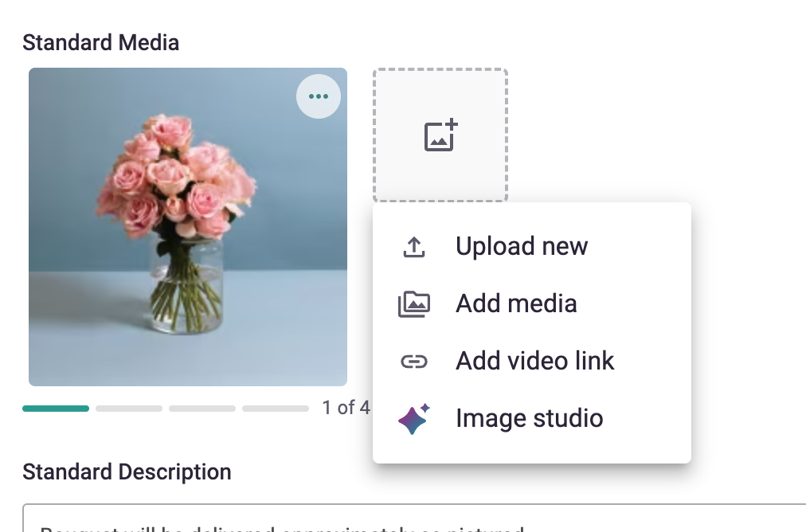Click the second grey progress segment
Image resolution: width=806 pixels, height=532 pixels.
[x=129, y=409]
